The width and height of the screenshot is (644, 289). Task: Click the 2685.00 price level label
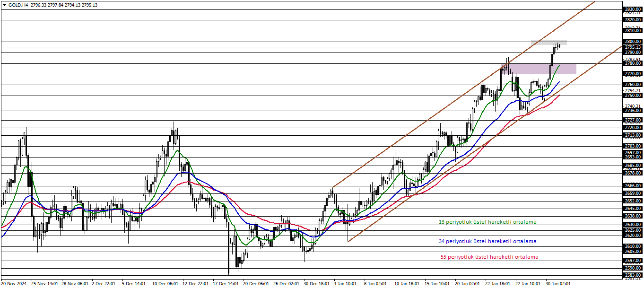633,166
